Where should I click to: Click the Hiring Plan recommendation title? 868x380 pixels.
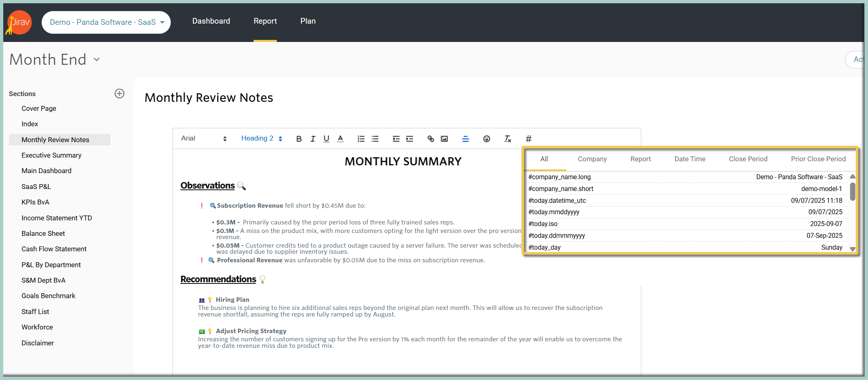232,300
